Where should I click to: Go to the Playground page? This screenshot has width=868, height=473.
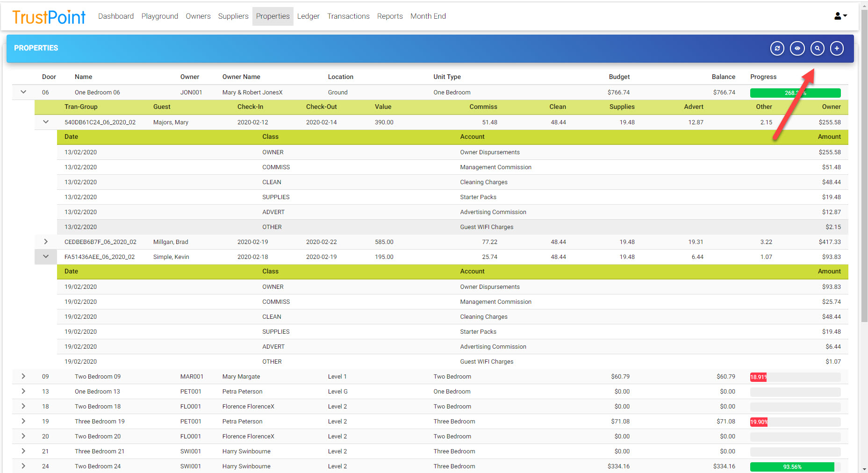pos(160,16)
